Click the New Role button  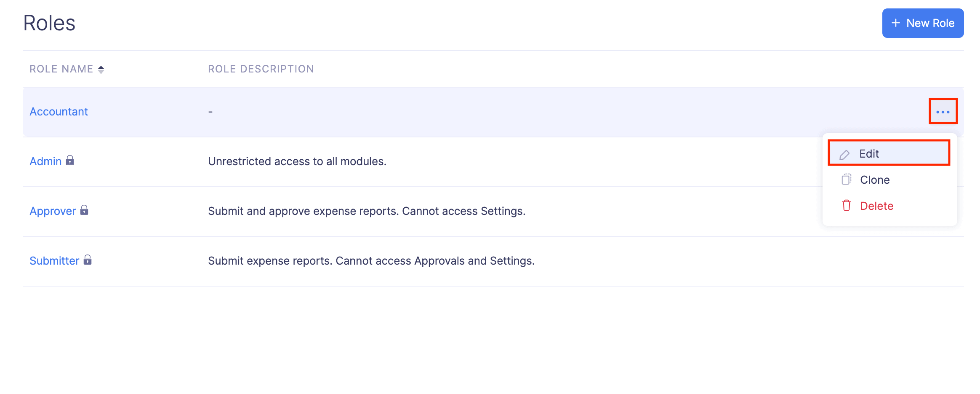[922, 23]
